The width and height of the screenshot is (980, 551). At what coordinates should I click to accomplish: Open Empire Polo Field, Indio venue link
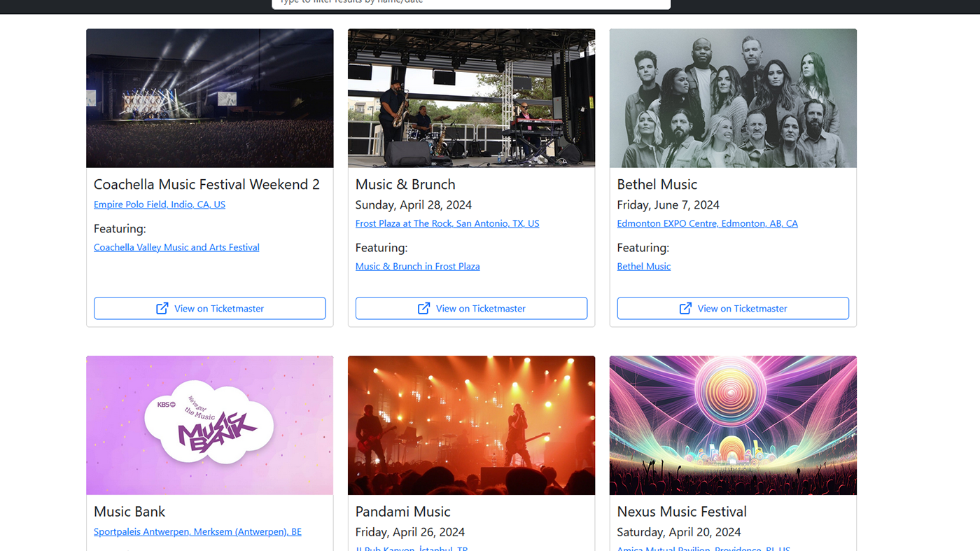pyautogui.click(x=160, y=204)
